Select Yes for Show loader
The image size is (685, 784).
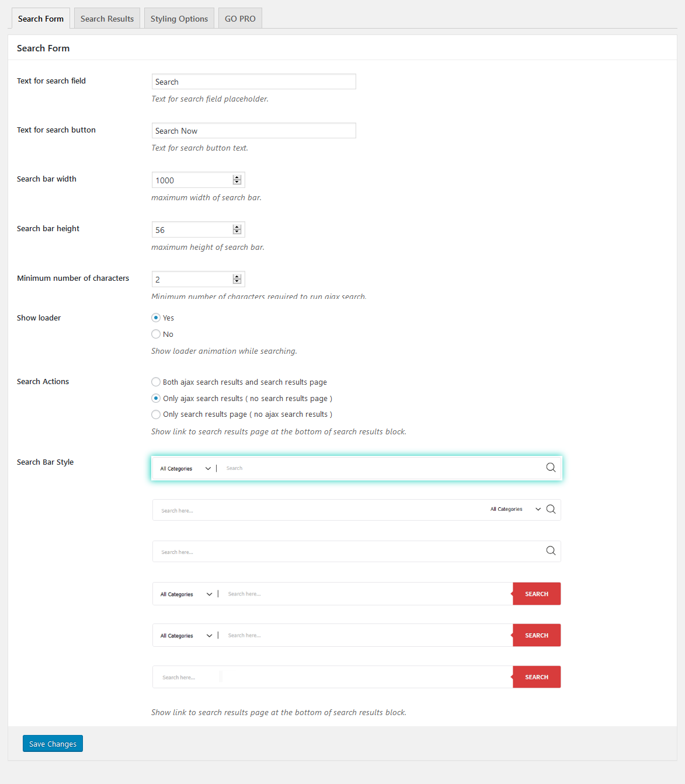(x=156, y=318)
